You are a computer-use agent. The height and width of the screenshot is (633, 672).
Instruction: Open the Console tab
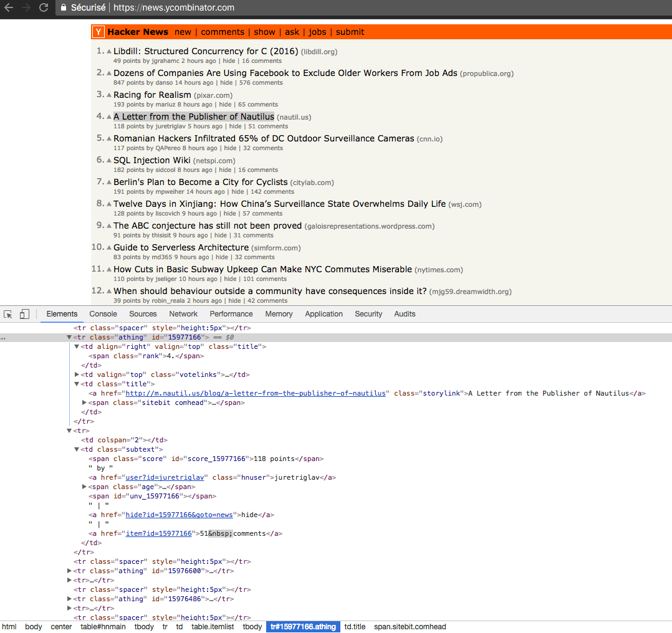pos(102,314)
